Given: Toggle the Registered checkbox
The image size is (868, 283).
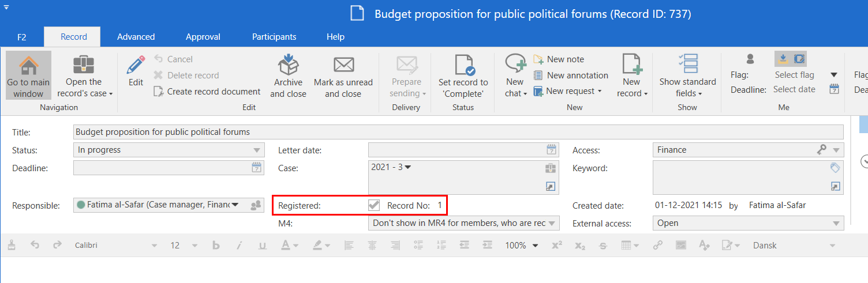Looking at the screenshot, I should [x=374, y=205].
